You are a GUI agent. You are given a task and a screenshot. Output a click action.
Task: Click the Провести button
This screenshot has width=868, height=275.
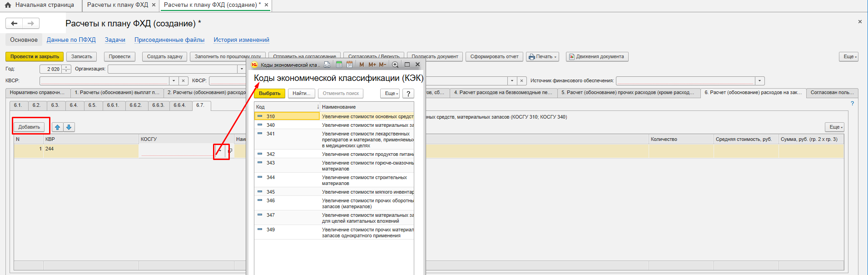click(119, 57)
